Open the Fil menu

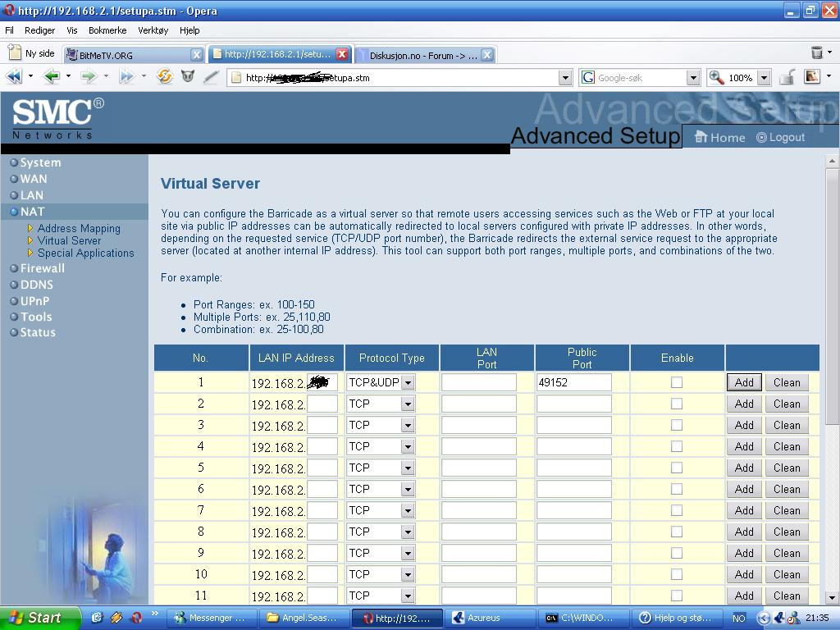[10, 30]
